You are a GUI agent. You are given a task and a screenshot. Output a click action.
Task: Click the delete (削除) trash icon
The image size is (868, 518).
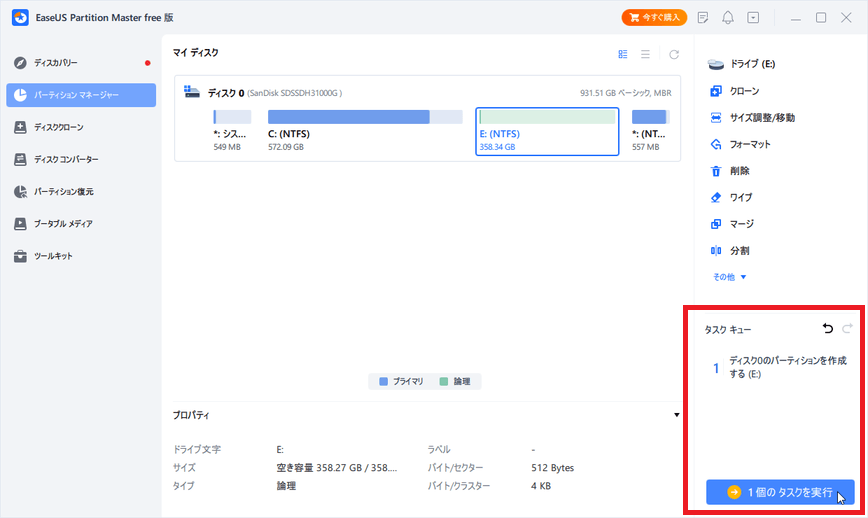715,171
